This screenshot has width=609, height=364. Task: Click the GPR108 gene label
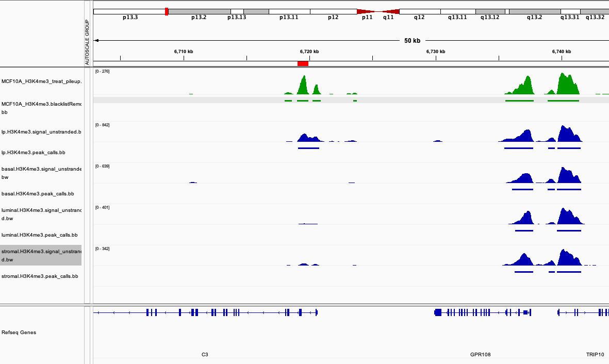(480, 355)
